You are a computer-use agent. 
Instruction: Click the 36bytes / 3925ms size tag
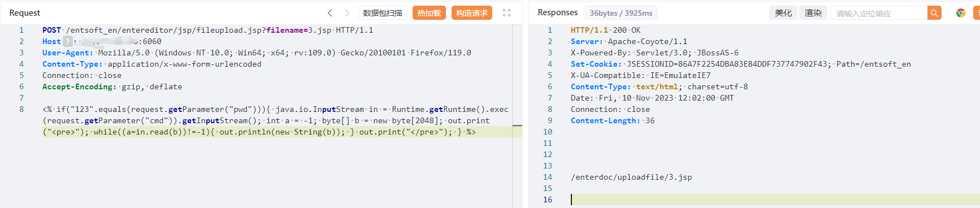coord(621,13)
